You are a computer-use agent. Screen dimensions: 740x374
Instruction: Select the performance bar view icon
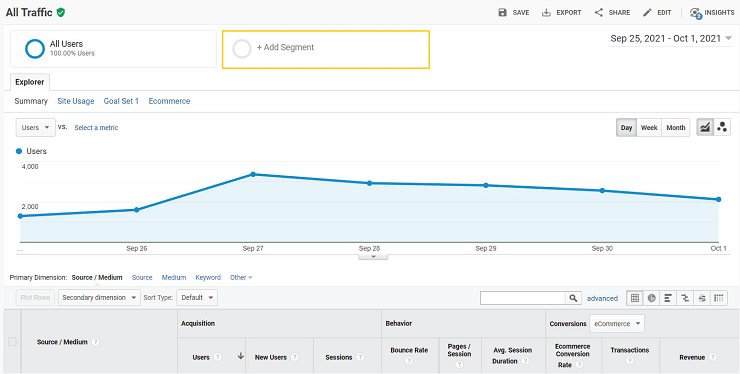click(668, 298)
